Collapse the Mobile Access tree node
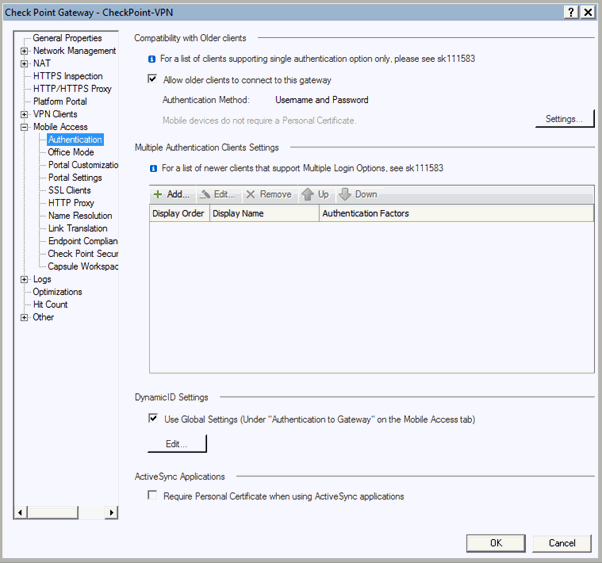Screen dimensions: 602x563 24,128
